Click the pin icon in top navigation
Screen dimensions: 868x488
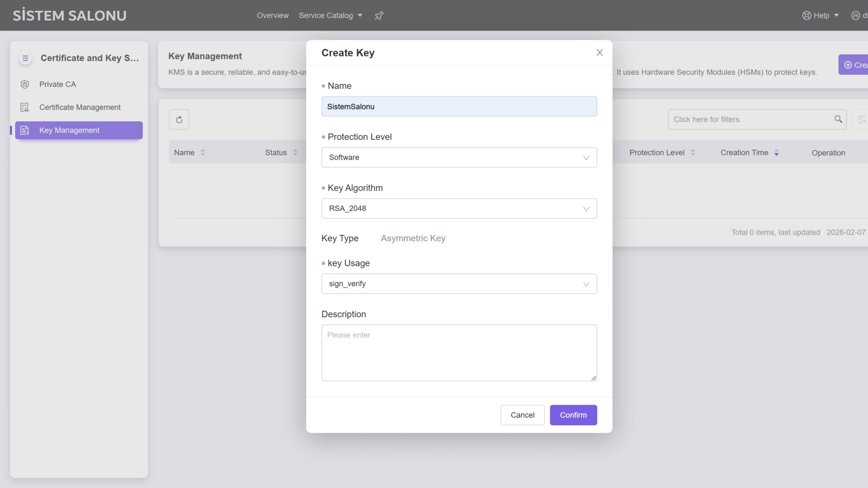(x=379, y=16)
